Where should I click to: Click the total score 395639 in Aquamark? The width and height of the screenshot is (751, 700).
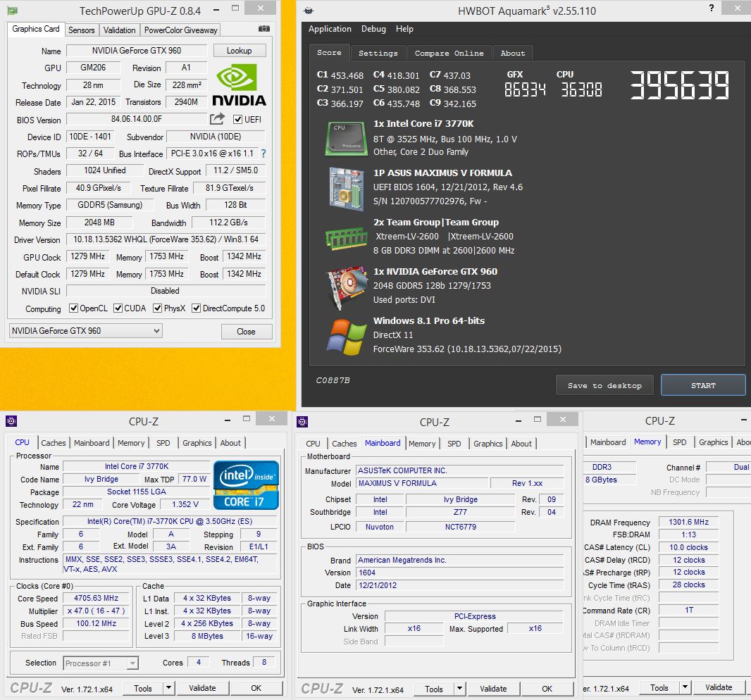(x=680, y=85)
